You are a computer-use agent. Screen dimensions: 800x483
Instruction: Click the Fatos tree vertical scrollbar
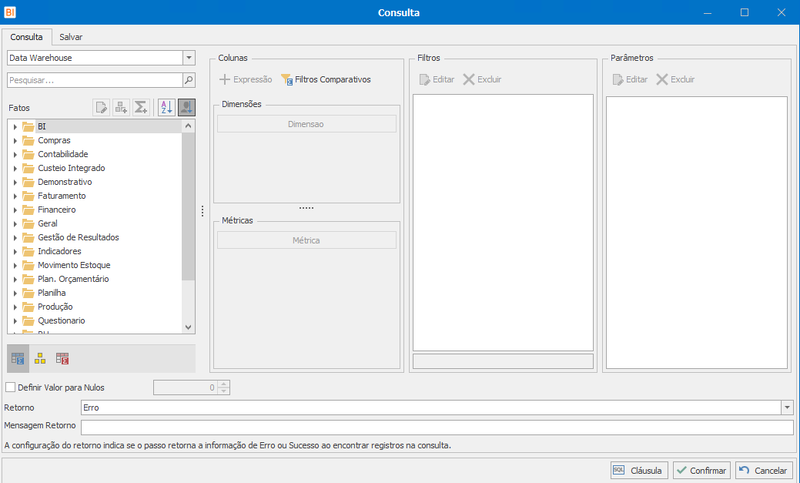tap(188, 226)
